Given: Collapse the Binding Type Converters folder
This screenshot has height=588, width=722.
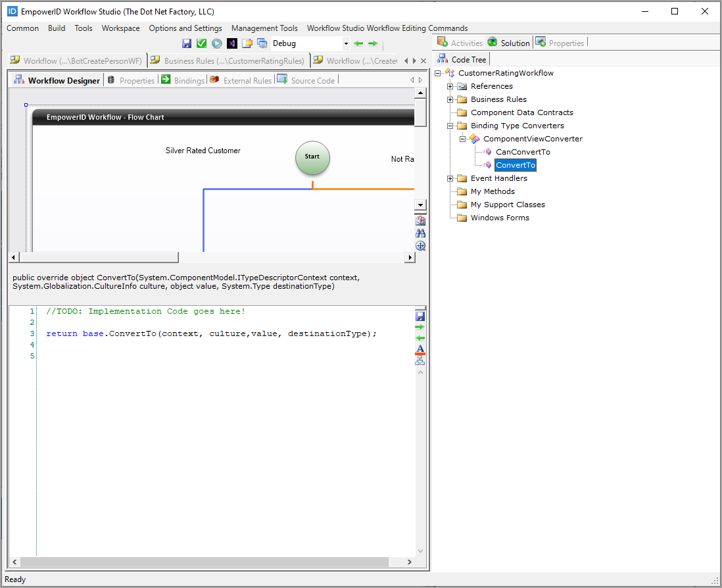Looking at the screenshot, I should tap(450, 126).
